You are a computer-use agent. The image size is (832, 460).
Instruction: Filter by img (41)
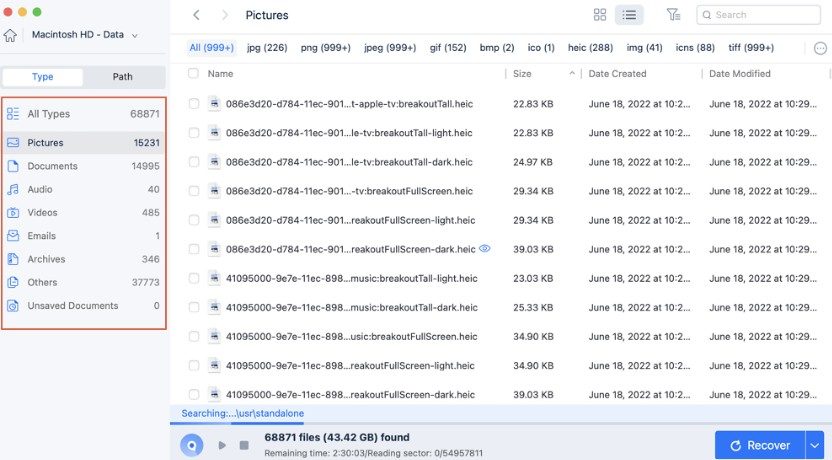tap(644, 48)
